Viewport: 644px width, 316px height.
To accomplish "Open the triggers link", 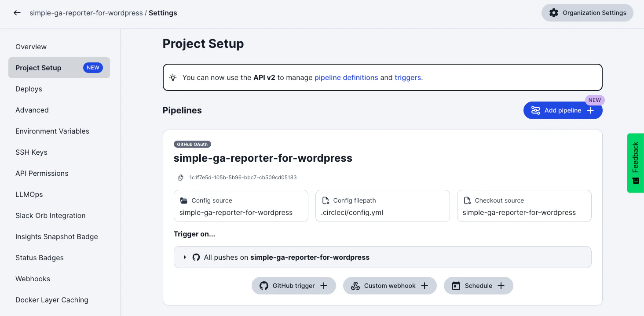I will pyautogui.click(x=408, y=77).
